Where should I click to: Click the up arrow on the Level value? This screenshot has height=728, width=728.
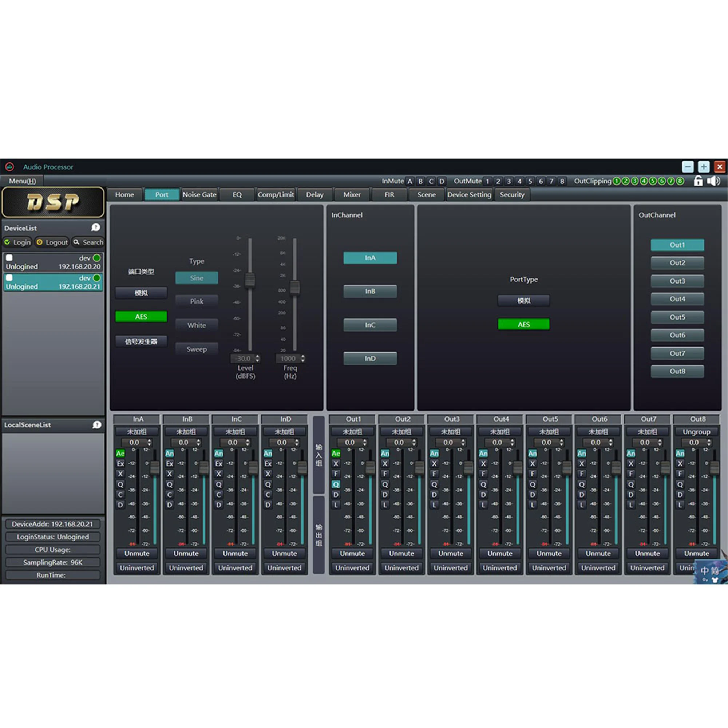pyautogui.click(x=257, y=356)
